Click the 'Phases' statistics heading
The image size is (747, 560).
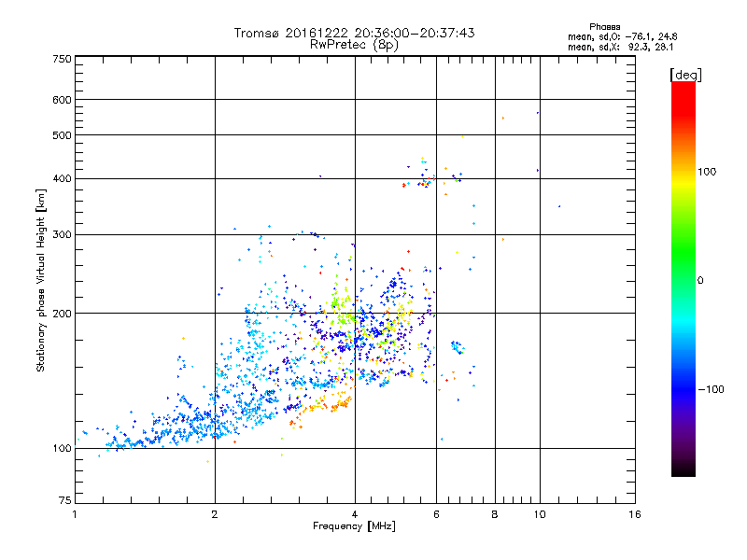tap(604, 27)
